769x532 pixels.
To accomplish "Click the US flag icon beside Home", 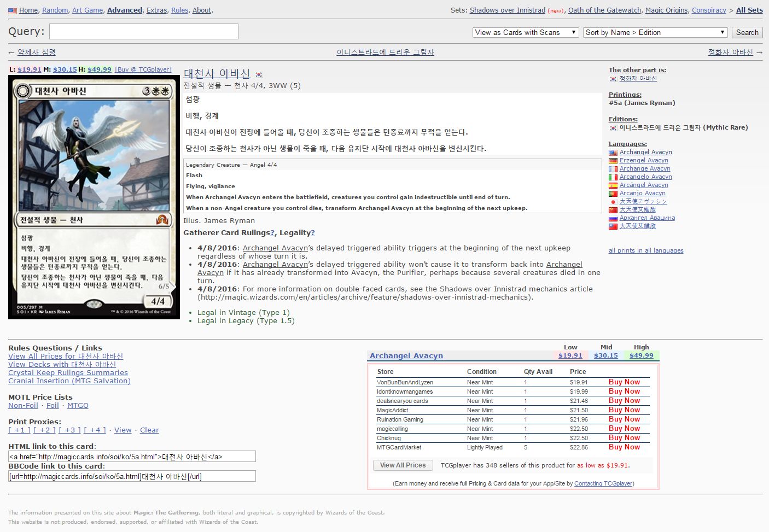I will [x=13, y=10].
